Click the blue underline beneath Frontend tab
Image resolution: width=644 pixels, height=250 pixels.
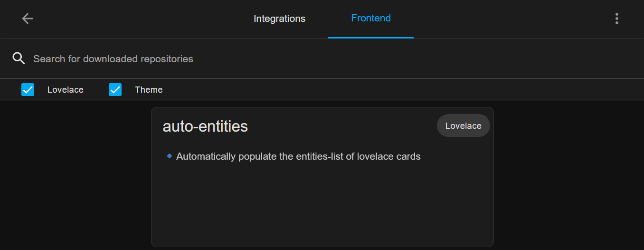pos(371,37)
